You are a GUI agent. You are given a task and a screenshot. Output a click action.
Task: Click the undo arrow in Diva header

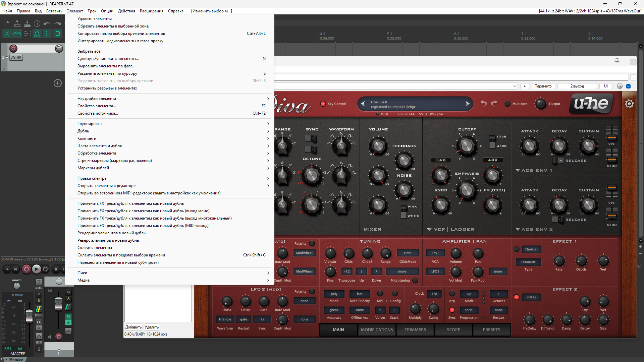(x=483, y=104)
